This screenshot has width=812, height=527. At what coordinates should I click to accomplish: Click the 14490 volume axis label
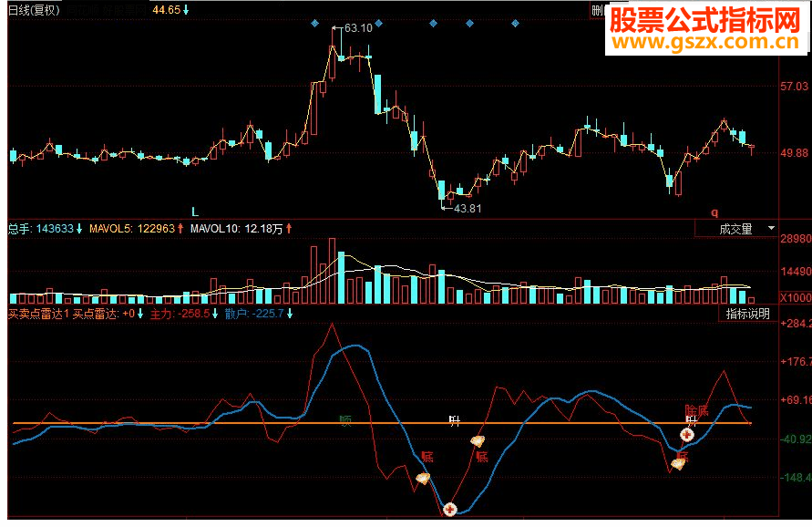796,272
